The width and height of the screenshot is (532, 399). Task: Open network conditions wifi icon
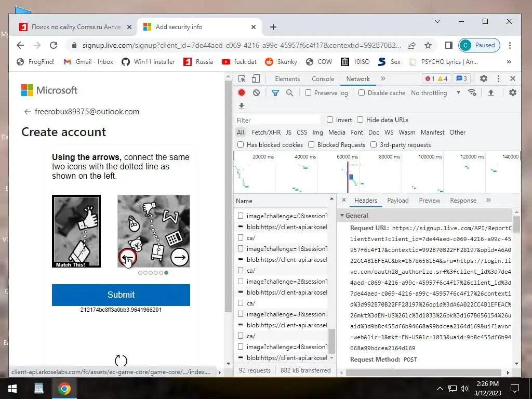click(x=472, y=92)
